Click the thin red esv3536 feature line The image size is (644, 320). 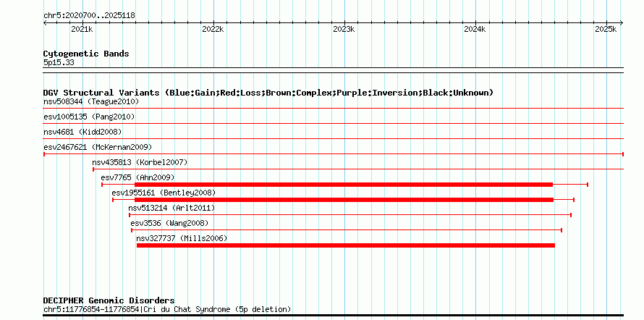pos(347,230)
